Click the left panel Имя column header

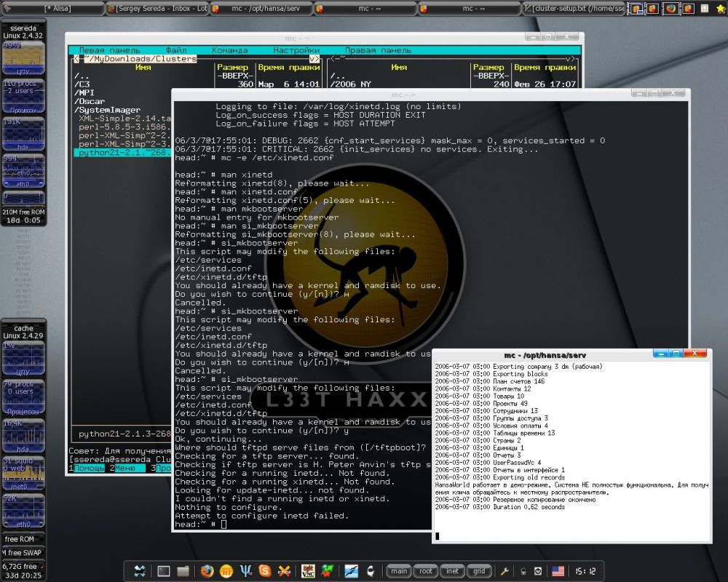tap(143, 68)
